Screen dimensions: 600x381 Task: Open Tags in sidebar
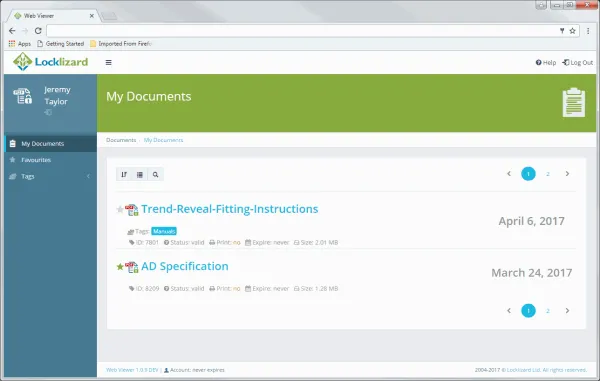tap(50, 176)
